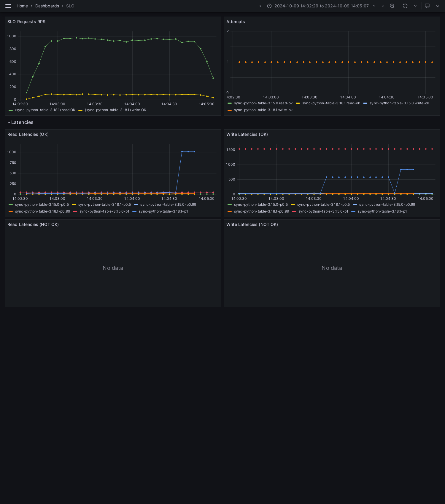This screenshot has height=504, width=445.
Task: Toggle Read Latencies sync-python-table-3.15.0-p1 series
Action: [x=104, y=211]
